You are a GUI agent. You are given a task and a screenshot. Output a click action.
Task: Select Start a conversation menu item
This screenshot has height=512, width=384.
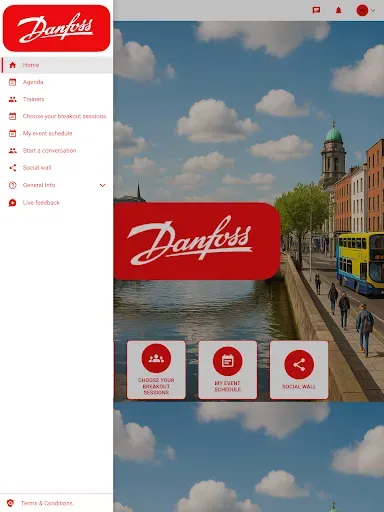[x=57, y=151]
